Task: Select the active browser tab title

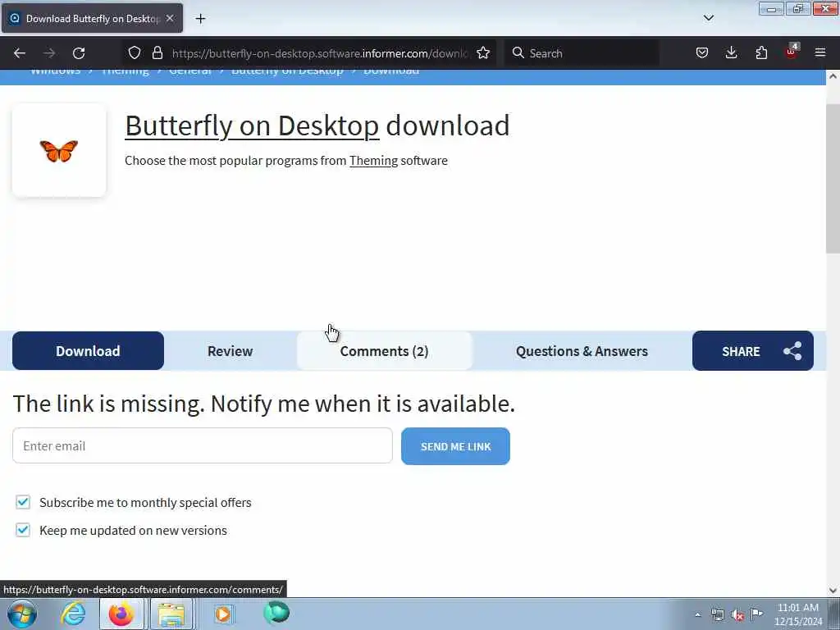Action: coord(93,19)
